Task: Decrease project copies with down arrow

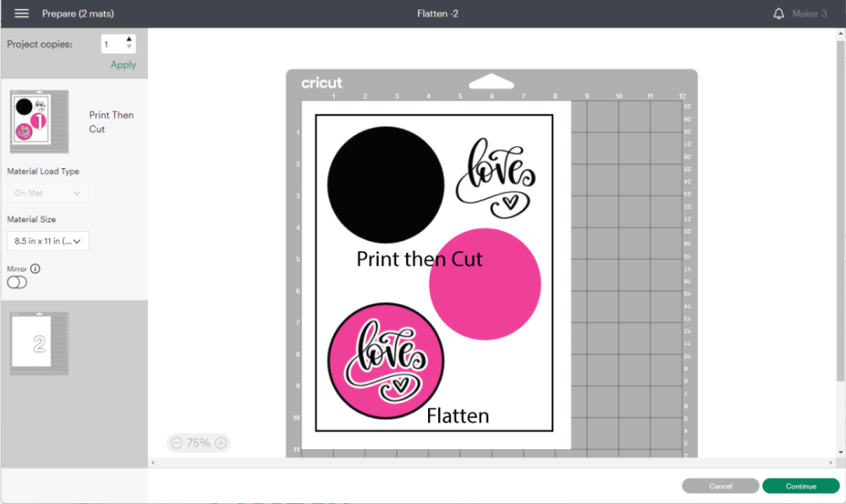Action: coord(129,47)
